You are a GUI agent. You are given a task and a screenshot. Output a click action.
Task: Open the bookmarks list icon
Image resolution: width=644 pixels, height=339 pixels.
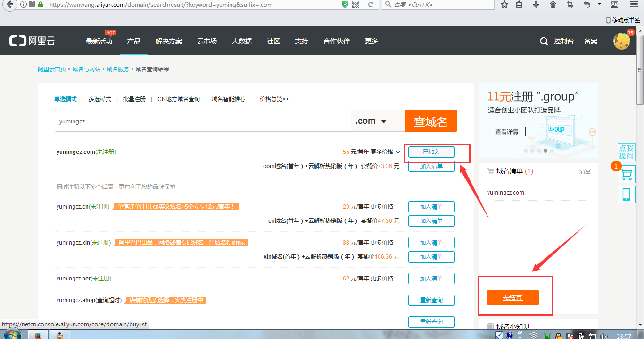[x=519, y=4]
